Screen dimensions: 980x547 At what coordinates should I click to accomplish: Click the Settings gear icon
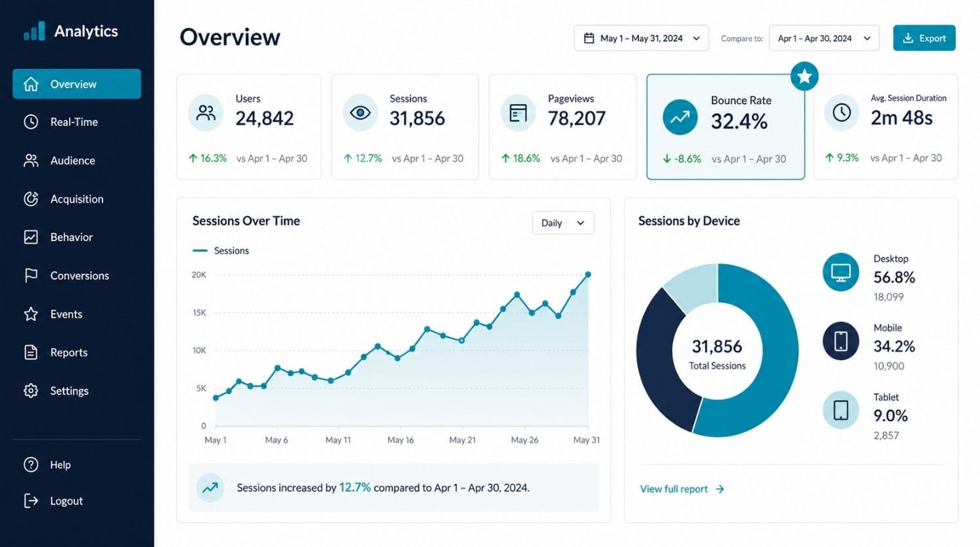(31, 391)
